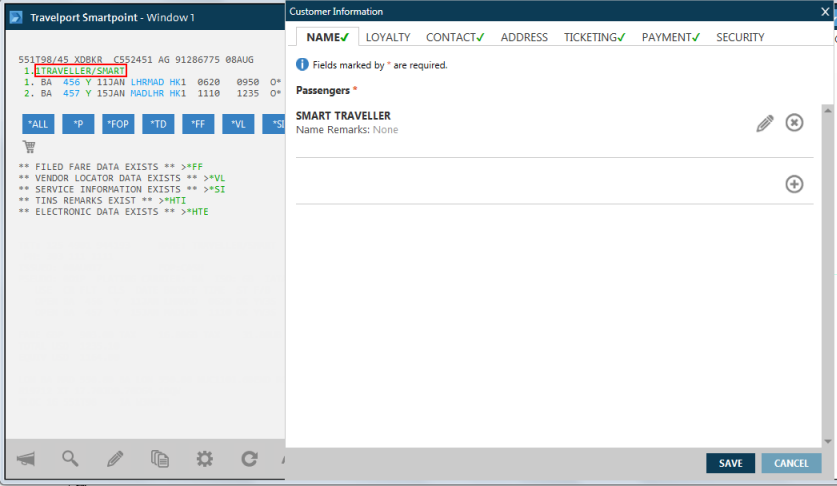Edit passenger SMART TRAVELLER with pencil icon
The width and height of the screenshot is (837, 486).
click(x=765, y=123)
